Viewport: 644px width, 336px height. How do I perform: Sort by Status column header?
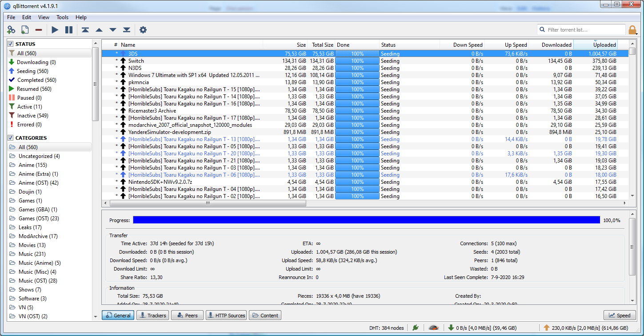(x=409, y=45)
